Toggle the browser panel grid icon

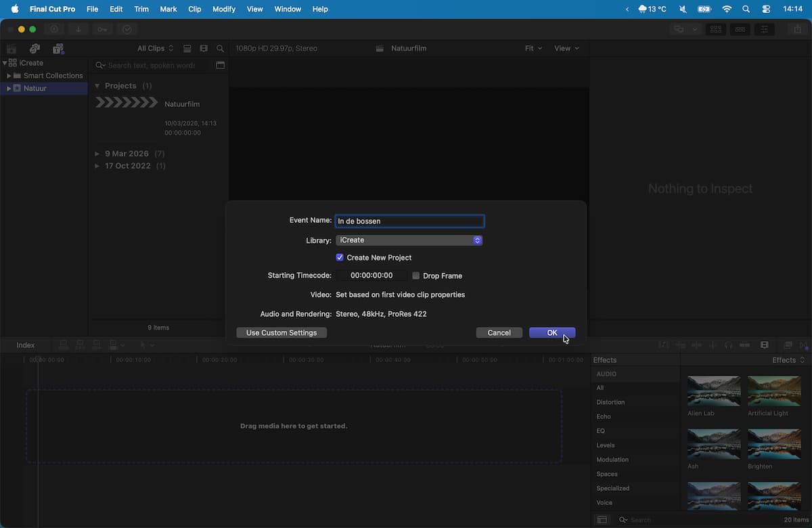click(716, 29)
